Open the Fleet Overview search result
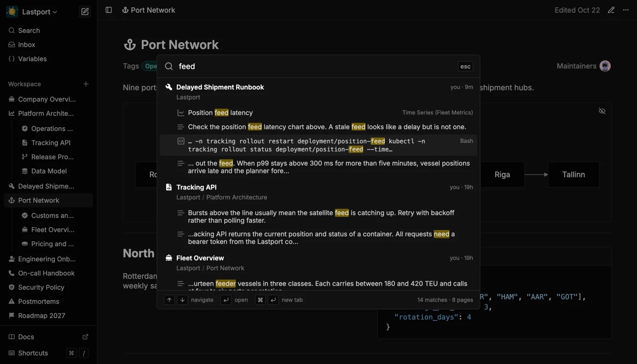This screenshot has height=364, width=637. (318, 263)
